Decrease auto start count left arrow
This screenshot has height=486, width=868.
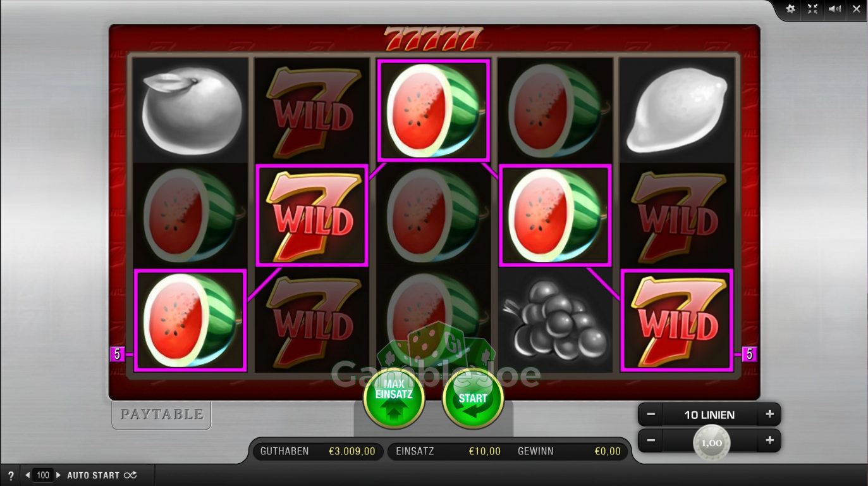click(x=27, y=475)
